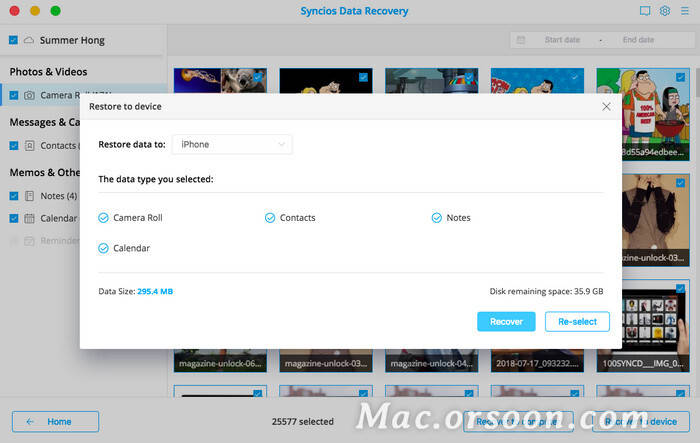Click the contacts icon in sidebar
This screenshot has width=700, height=443.
pyautogui.click(x=29, y=146)
